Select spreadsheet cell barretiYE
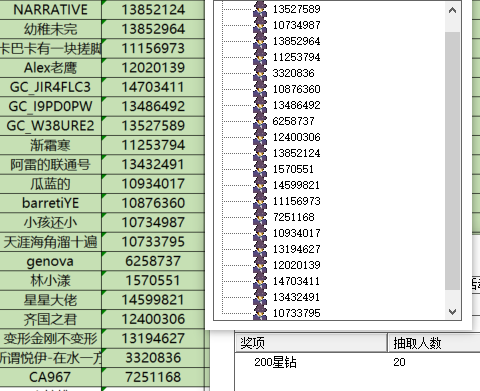Image resolution: width=480 pixels, height=391 pixels. pyautogui.click(x=51, y=203)
